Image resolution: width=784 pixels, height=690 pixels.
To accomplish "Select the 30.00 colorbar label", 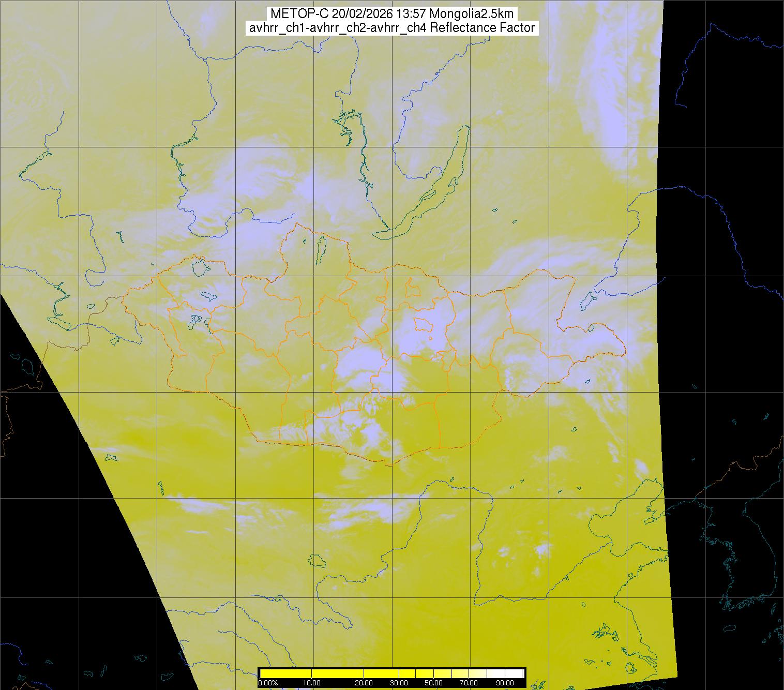I will coord(399,683).
